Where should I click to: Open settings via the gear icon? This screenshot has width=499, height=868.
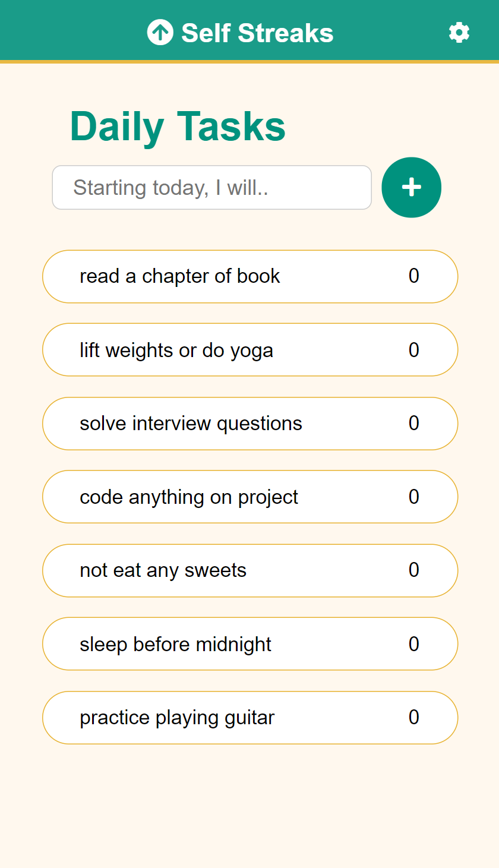click(x=459, y=33)
